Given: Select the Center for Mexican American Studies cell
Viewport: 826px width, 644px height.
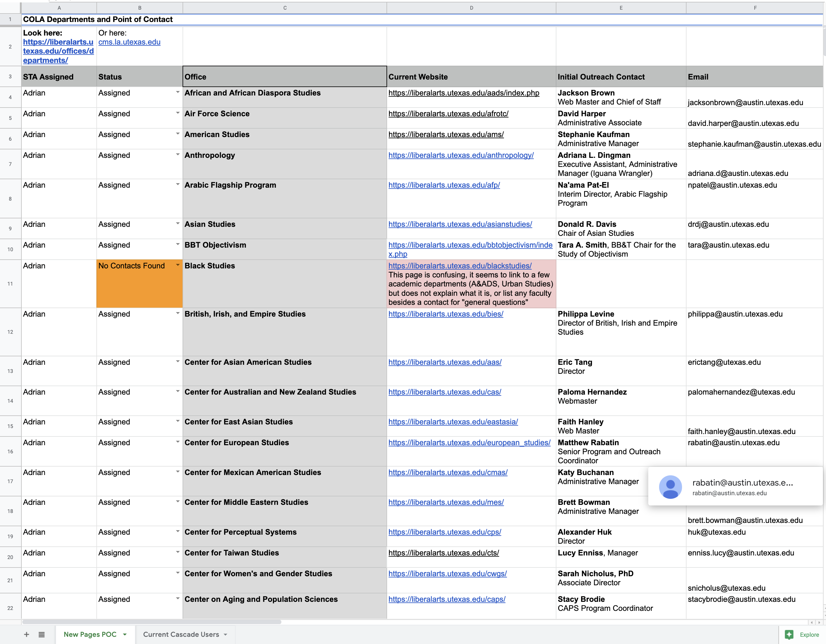Looking at the screenshot, I should tap(285, 481).
